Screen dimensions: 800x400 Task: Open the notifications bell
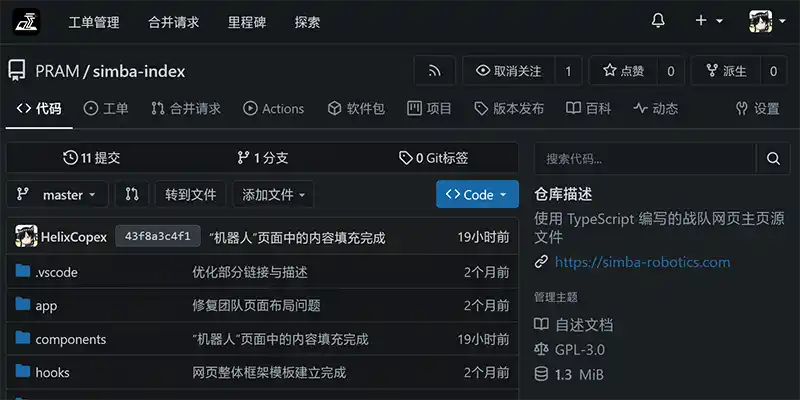(x=658, y=21)
